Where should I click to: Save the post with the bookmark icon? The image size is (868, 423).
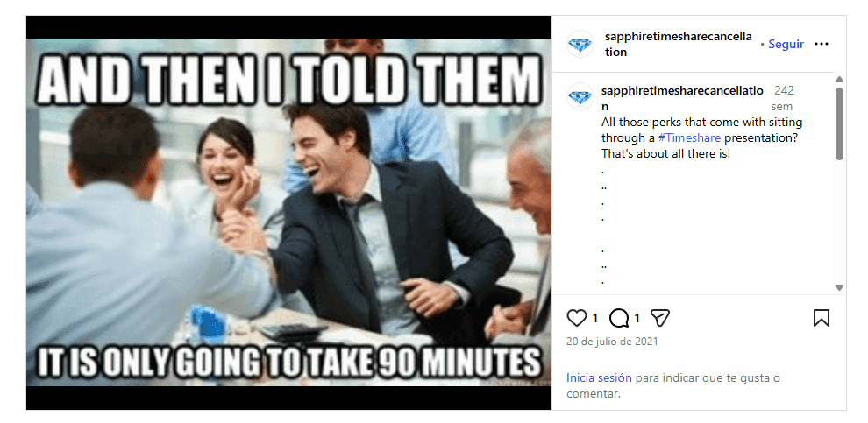pos(821,318)
